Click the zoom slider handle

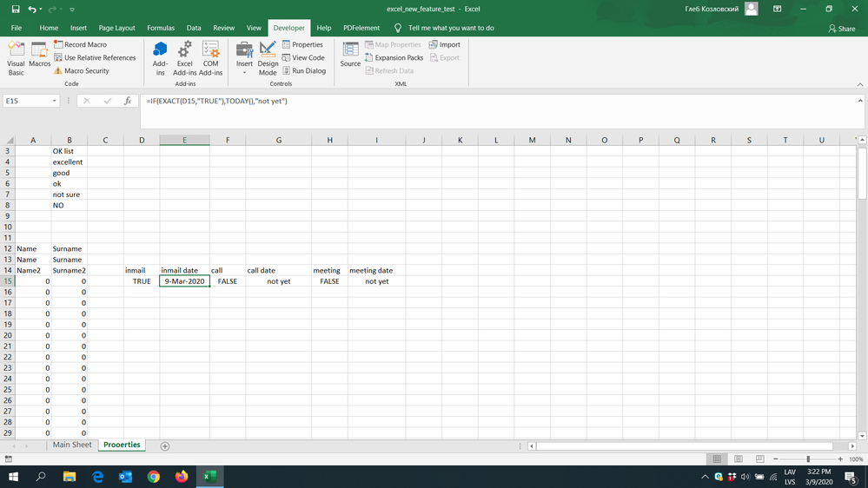(808, 459)
